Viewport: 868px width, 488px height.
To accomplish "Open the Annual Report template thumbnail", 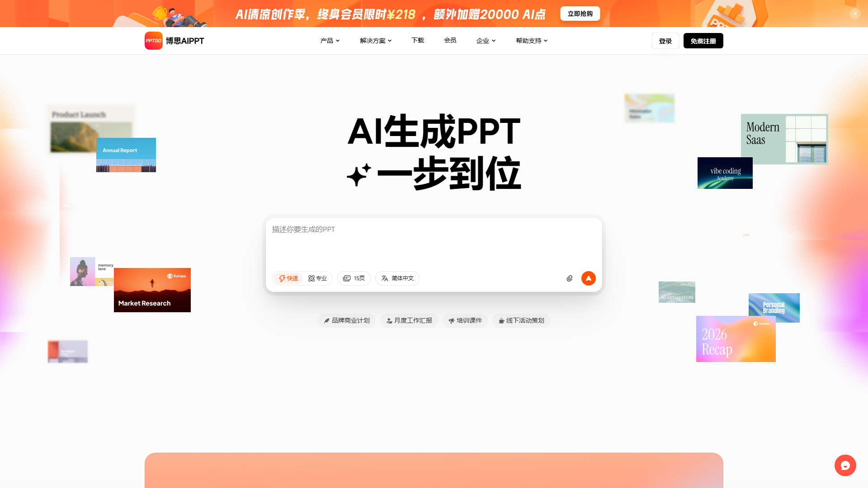I will point(126,155).
